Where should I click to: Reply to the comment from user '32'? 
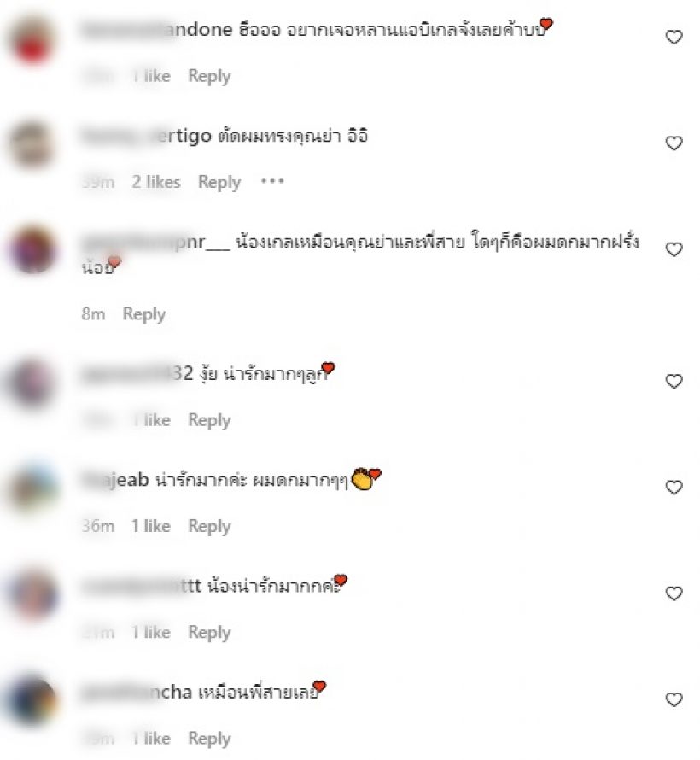(x=209, y=421)
